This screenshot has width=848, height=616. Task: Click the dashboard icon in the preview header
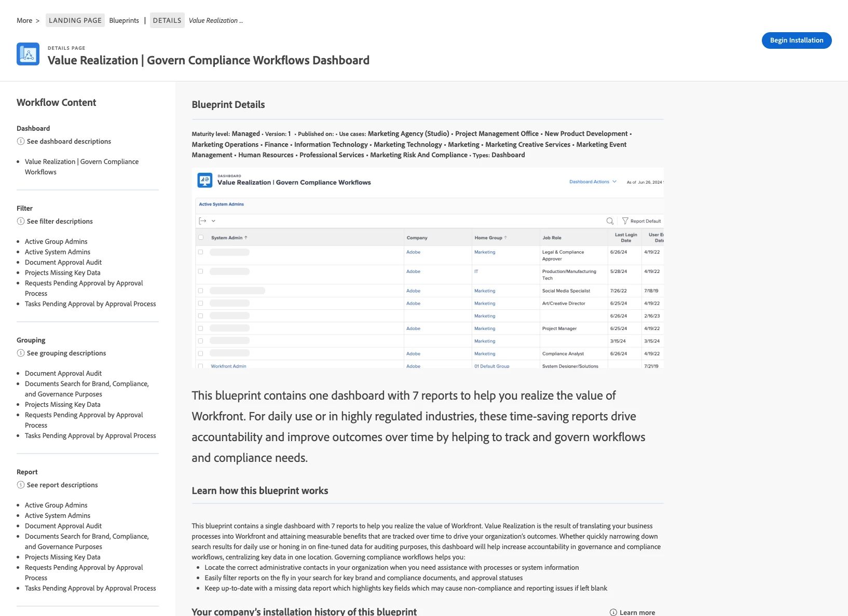coord(205,180)
